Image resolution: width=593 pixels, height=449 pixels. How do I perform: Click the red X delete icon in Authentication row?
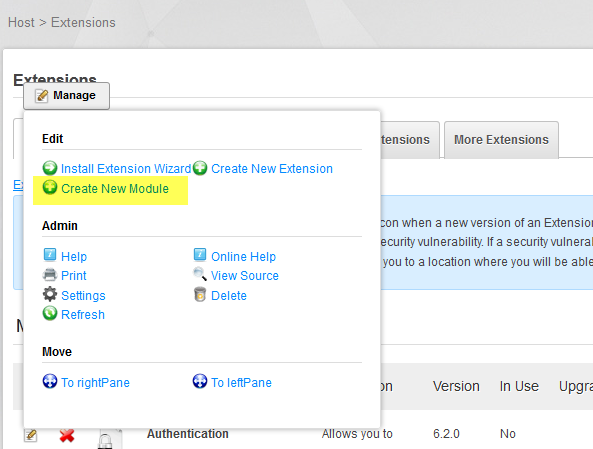click(x=67, y=436)
